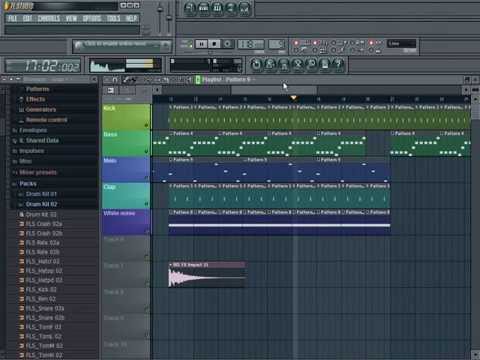Open playlist options menu arrow at toolbar start

click(107, 80)
